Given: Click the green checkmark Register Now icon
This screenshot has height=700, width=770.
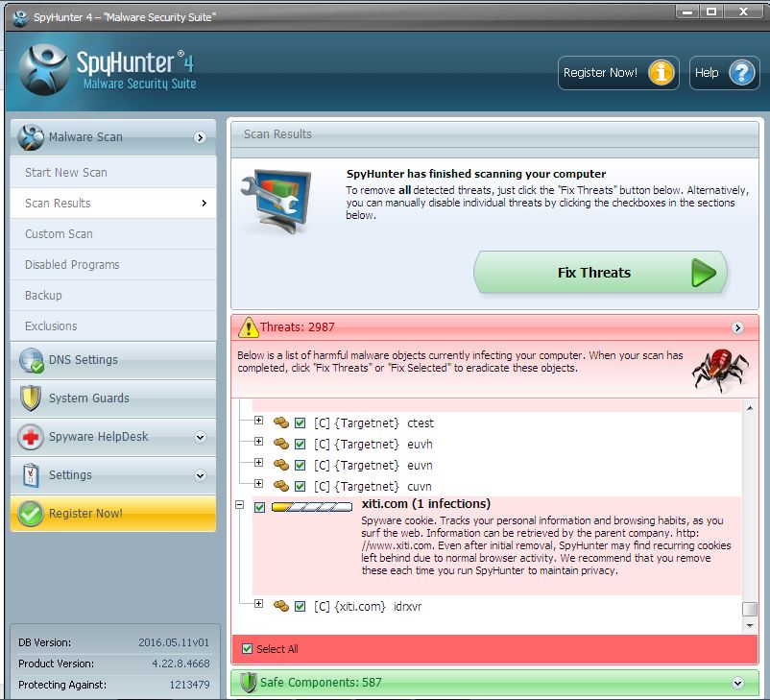Looking at the screenshot, I should pyautogui.click(x=31, y=514).
